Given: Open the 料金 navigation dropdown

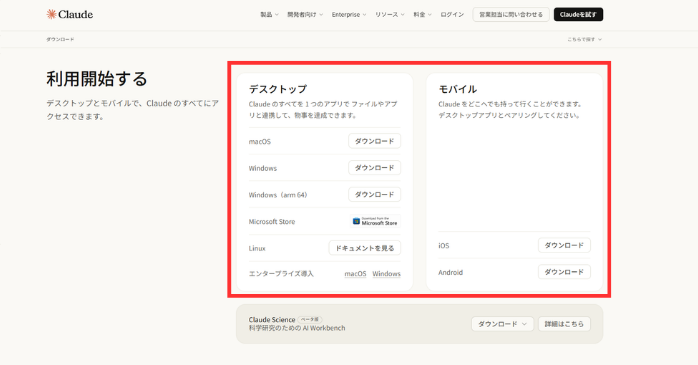Looking at the screenshot, I should pyautogui.click(x=422, y=15).
